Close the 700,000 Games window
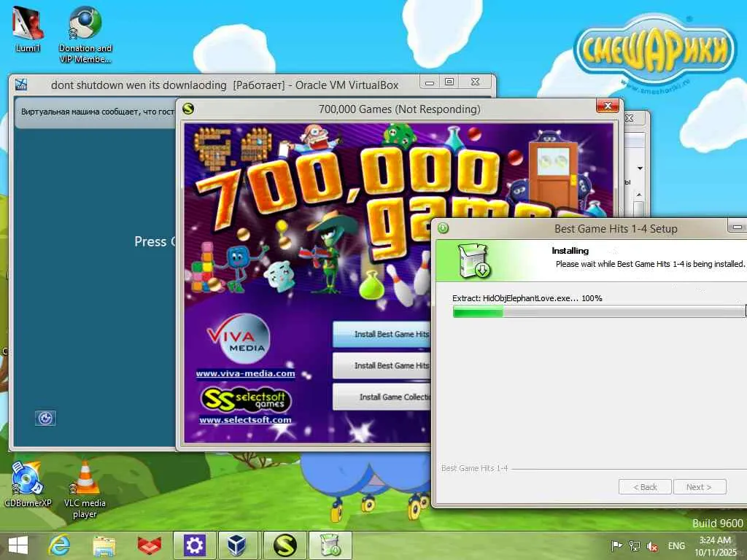Screen dimensions: 747x560 click(608, 106)
